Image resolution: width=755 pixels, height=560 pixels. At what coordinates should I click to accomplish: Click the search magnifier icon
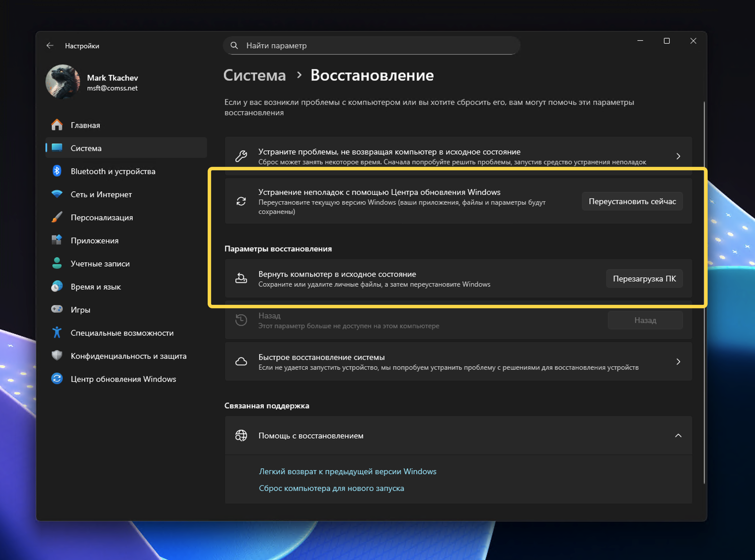coord(234,45)
